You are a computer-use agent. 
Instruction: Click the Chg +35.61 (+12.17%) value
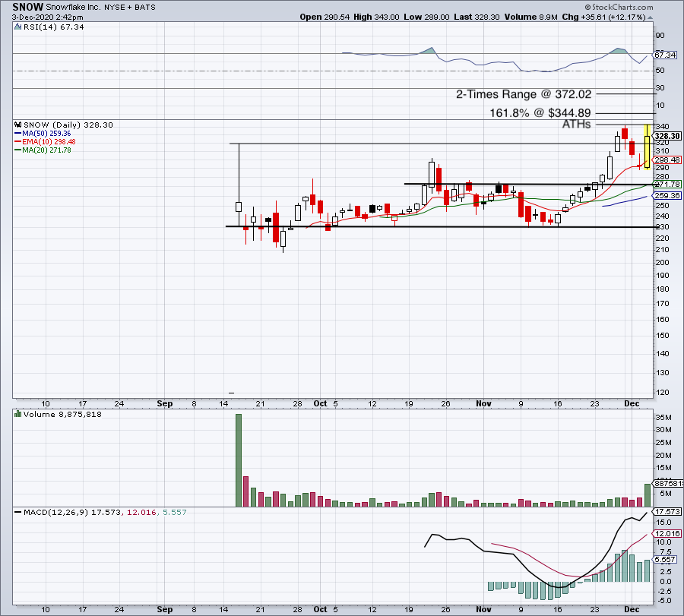pyautogui.click(x=603, y=17)
